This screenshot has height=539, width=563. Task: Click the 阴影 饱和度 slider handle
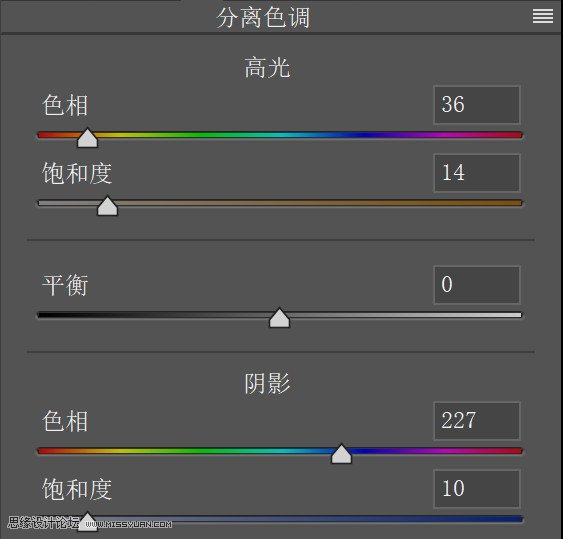coord(87,522)
